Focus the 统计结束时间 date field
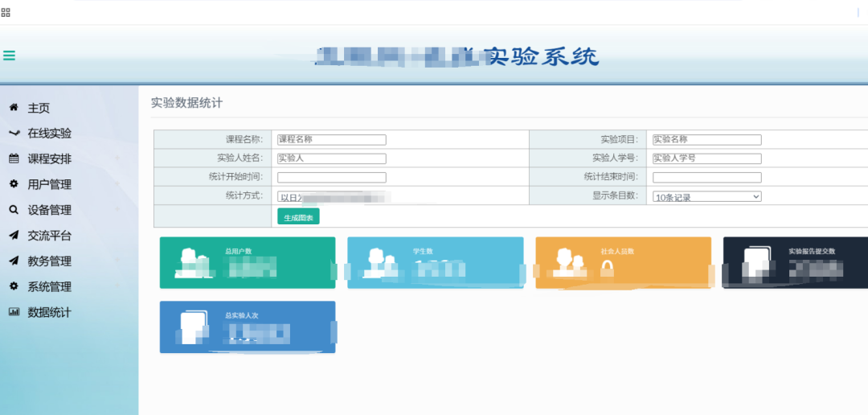The width and height of the screenshot is (868, 415). pos(707,177)
